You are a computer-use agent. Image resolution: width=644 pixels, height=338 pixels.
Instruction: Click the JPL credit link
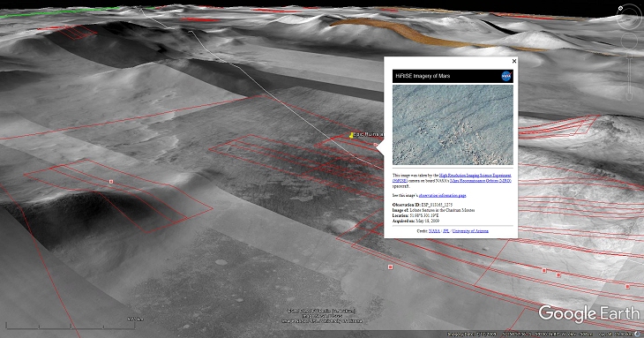[x=446, y=231]
